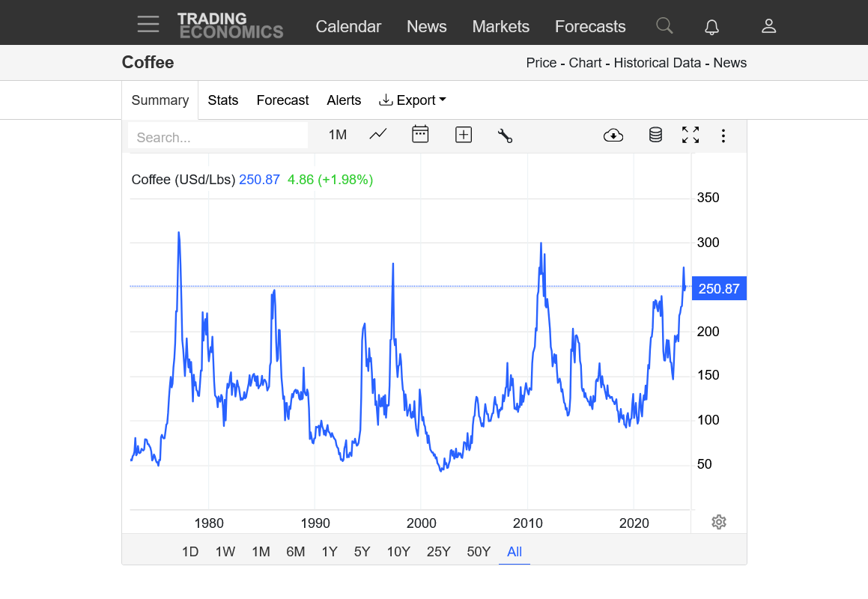Screen dimensions: 868x599
Task: Select the 10Y time range
Action: [398, 552]
